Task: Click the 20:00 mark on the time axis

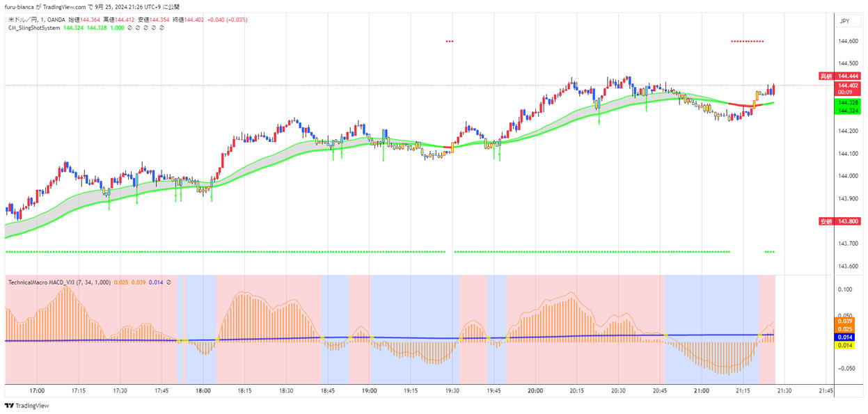Action: pos(535,391)
